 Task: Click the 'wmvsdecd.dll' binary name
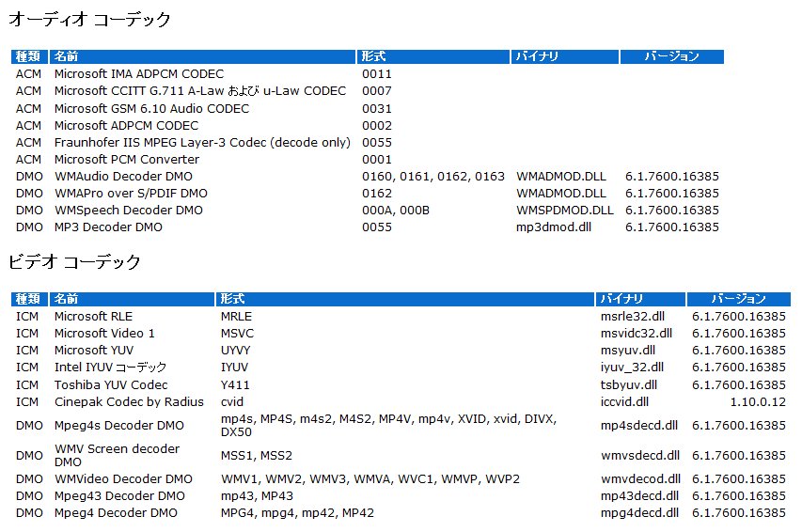pos(640,455)
